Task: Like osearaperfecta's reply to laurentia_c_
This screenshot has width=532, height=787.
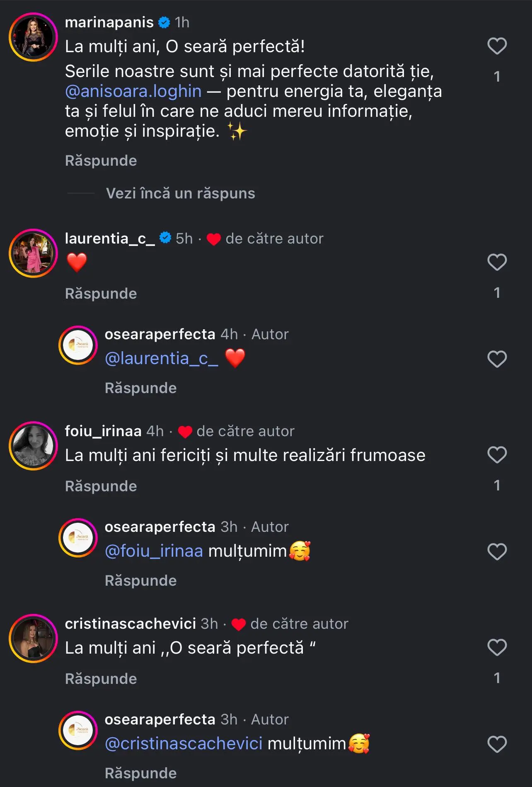Action: (x=497, y=358)
